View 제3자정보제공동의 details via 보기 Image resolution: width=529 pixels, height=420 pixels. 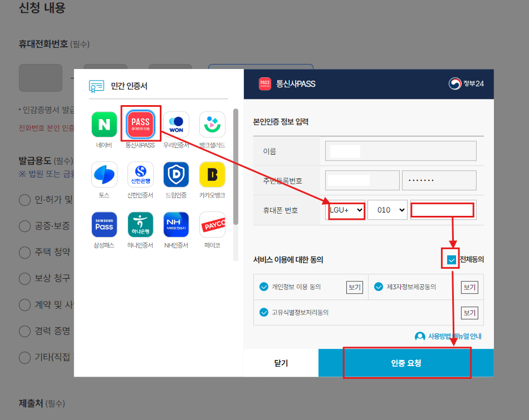tap(469, 287)
